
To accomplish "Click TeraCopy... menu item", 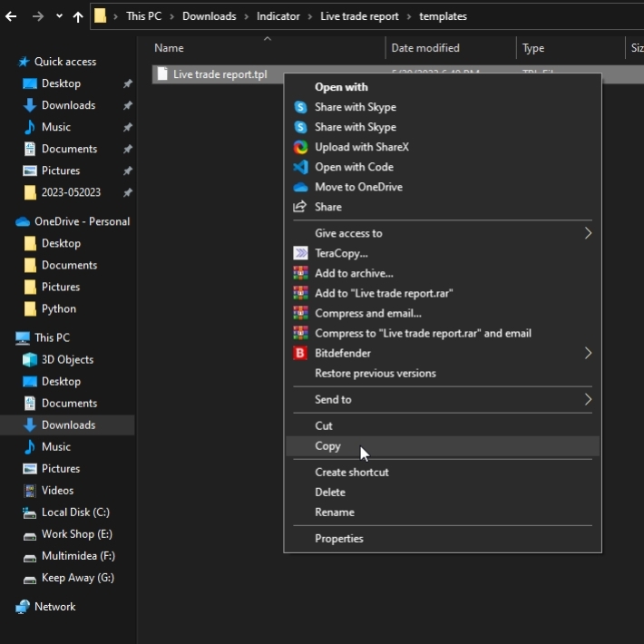I will click(x=443, y=253).
